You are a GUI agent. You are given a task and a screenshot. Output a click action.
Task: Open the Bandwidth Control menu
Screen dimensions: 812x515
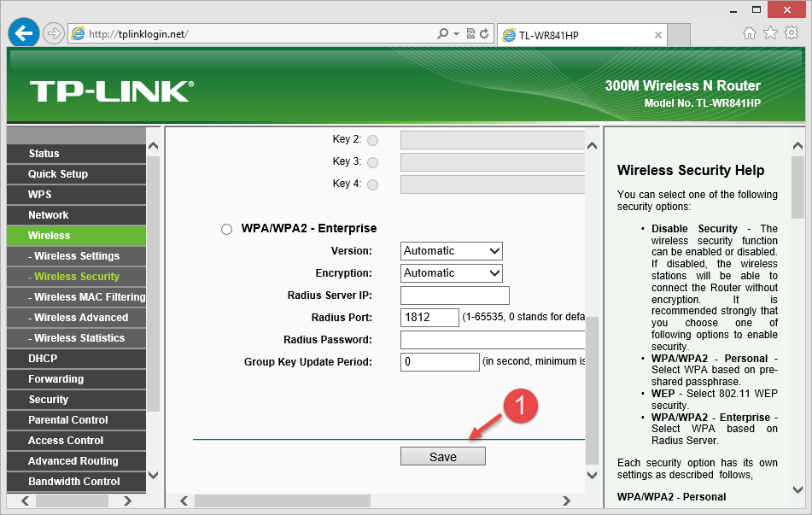pyautogui.click(x=77, y=482)
